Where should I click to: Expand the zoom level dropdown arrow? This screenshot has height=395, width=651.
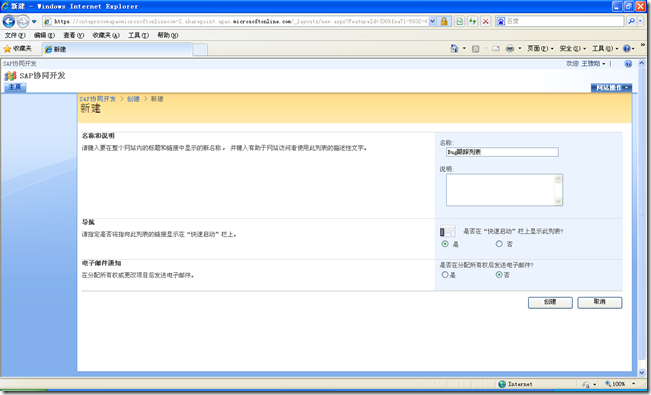click(x=634, y=384)
